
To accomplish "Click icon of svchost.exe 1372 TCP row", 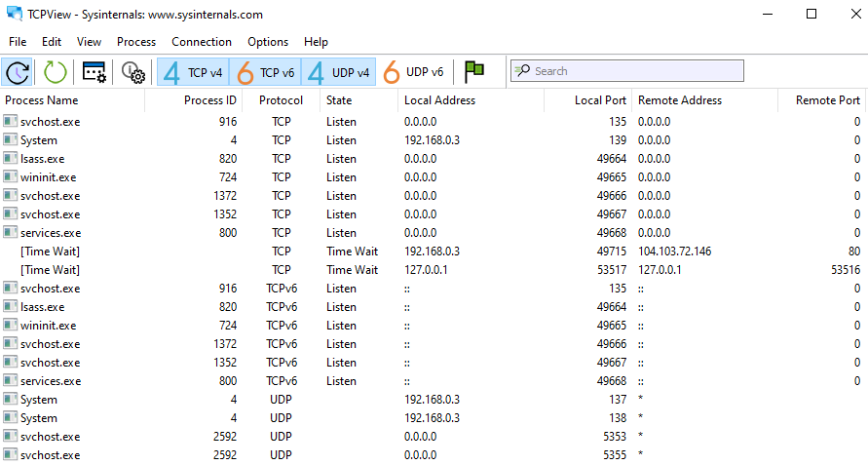I will point(10,195).
